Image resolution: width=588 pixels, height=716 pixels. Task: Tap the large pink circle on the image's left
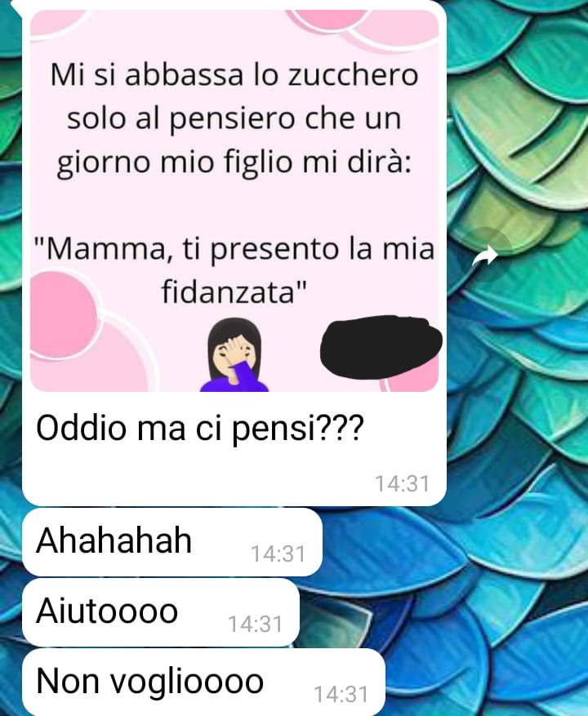63,315
